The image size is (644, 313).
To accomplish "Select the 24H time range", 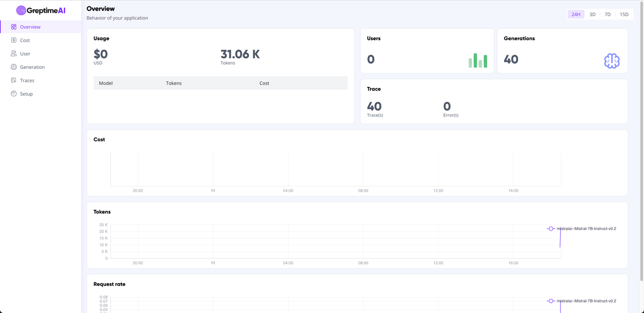I will 576,14.
